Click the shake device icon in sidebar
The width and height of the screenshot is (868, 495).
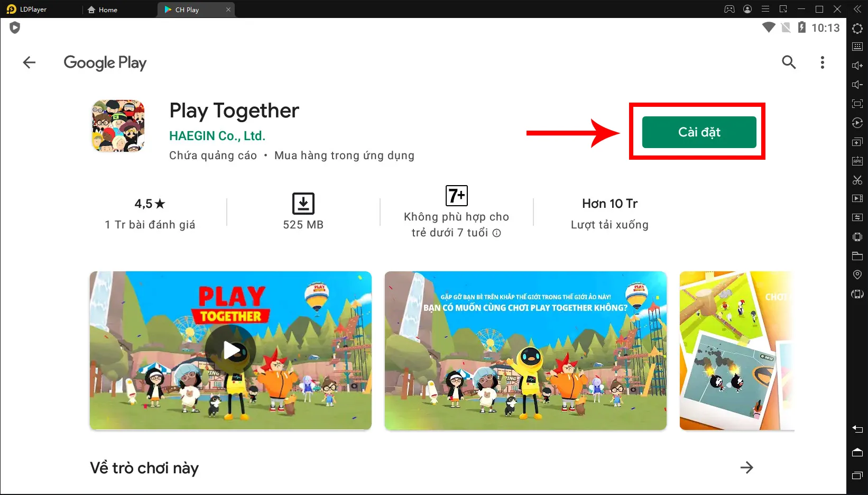pos(857,237)
